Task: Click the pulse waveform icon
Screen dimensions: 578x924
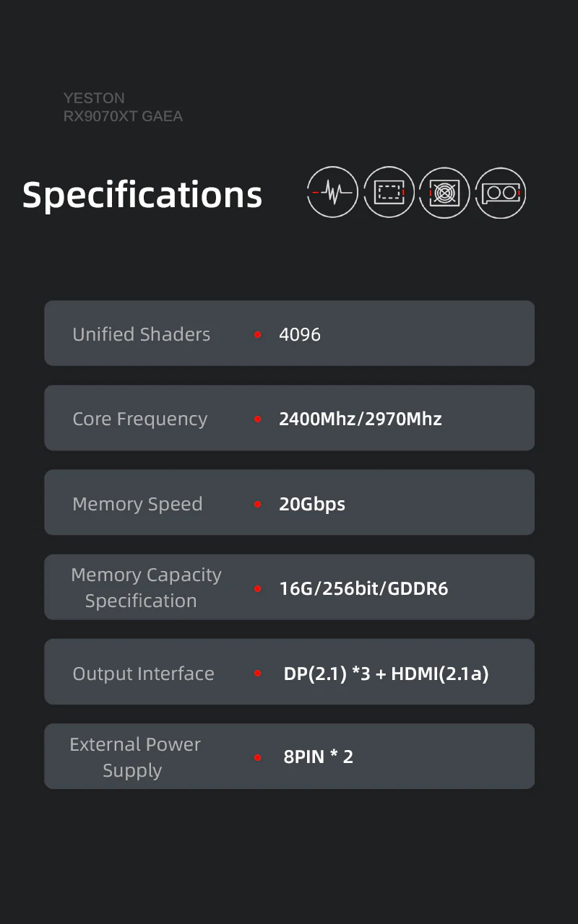Action: coord(332,192)
